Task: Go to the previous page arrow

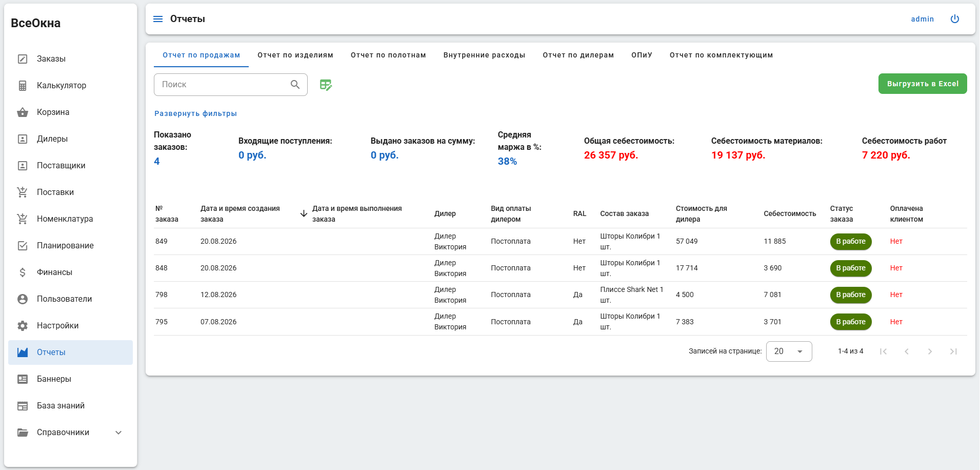Action: click(x=907, y=351)
